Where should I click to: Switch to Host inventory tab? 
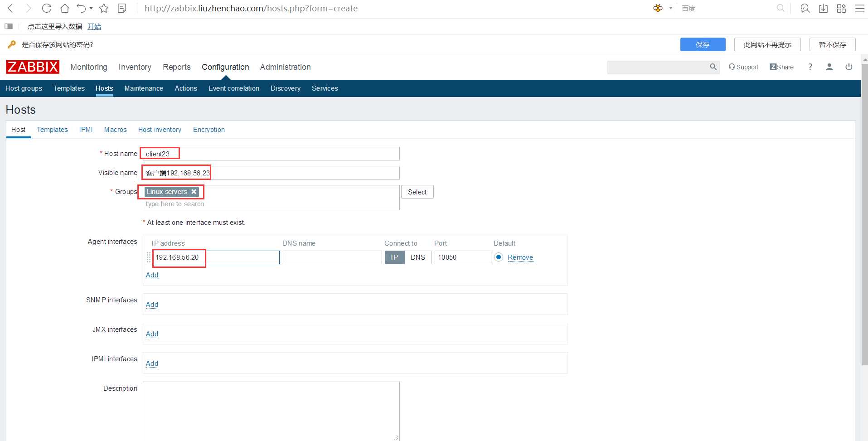[x=160, y=130]
